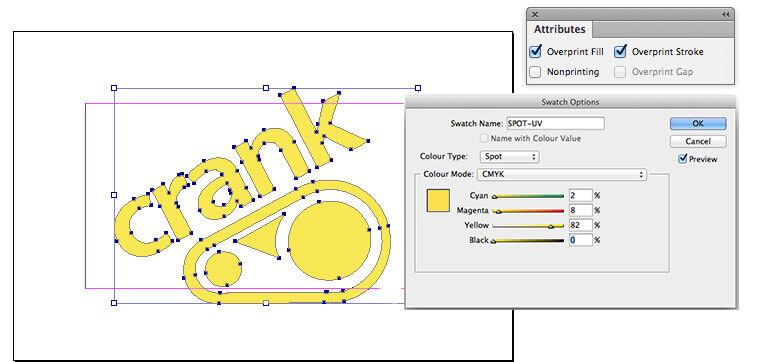Collapse the Attributes panel using the double-arrow icon
The image size is (774, 362).
[x=725, y=15]
